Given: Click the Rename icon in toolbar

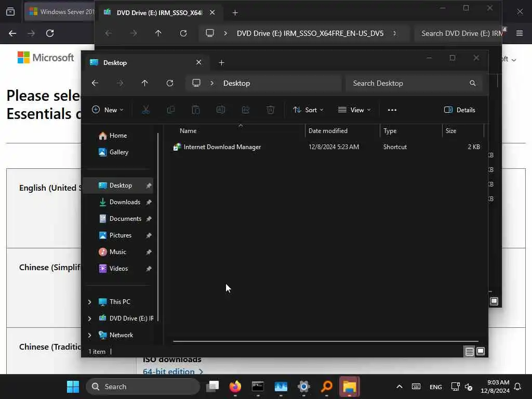Looking at the screenshot, I should (220, 110).
